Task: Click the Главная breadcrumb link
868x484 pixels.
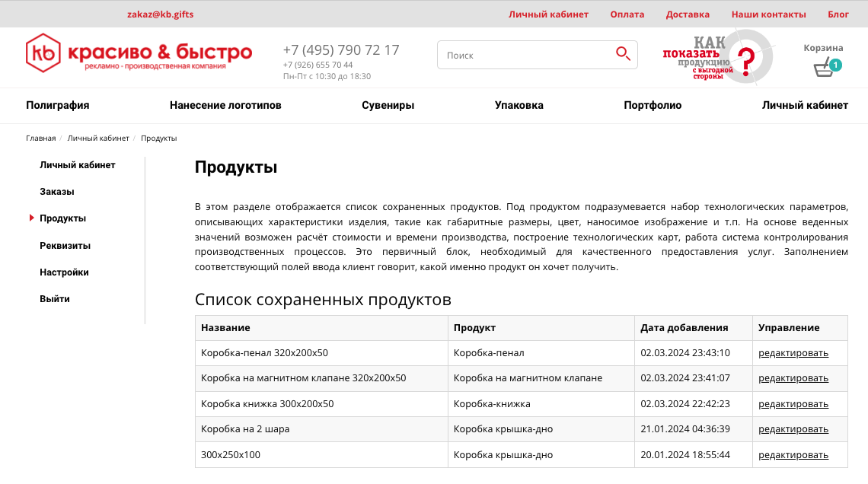Action: coord(40,138)
